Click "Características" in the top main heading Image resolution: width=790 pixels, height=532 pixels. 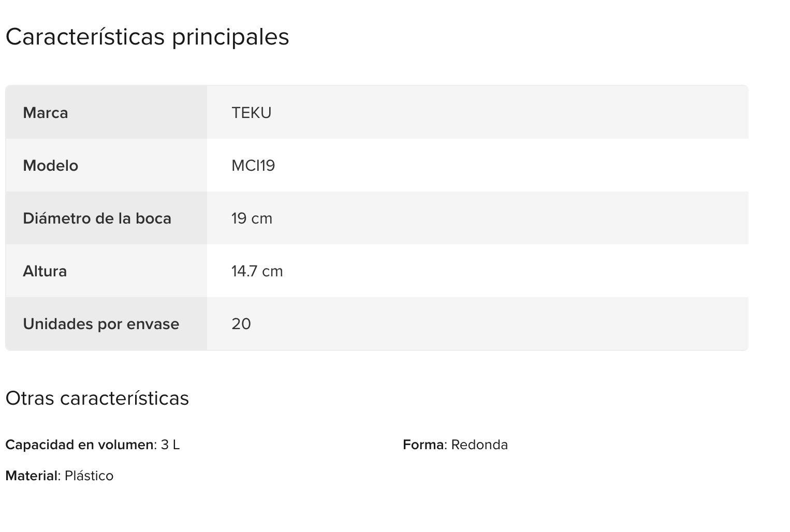pos(85,37)
